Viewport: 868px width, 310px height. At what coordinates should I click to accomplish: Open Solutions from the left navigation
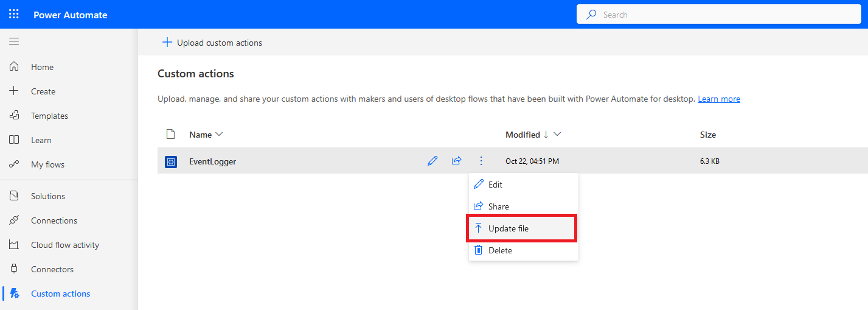coord(48,196)
